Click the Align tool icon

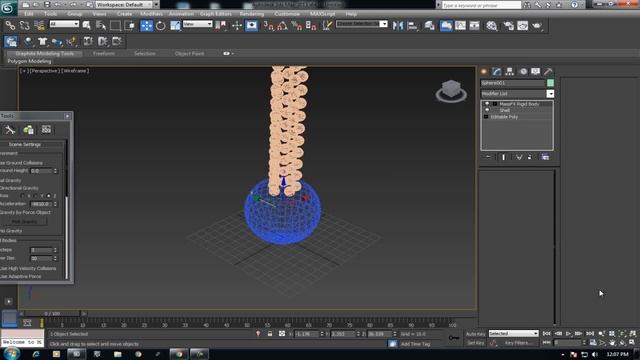[413, 26]
